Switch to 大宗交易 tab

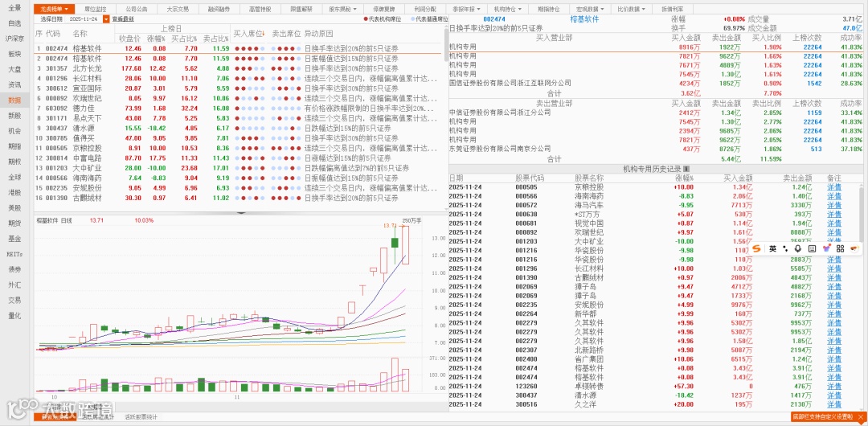pyautogui.click(x=178, y=10)
